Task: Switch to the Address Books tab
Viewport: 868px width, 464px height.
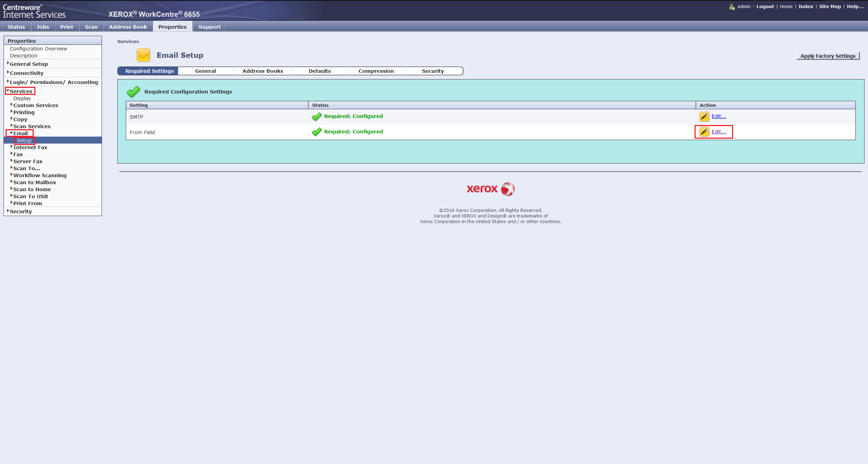Action: coord(262,71)
